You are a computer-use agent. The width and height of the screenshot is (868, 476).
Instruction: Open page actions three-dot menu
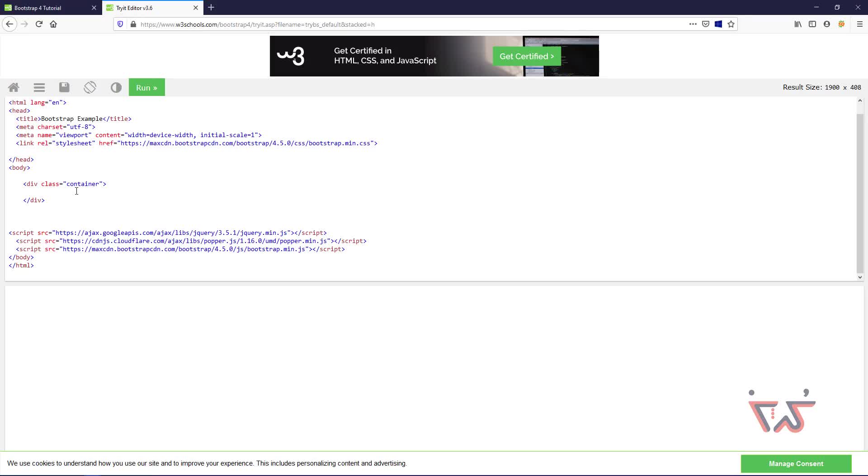(x=693, y=24)
